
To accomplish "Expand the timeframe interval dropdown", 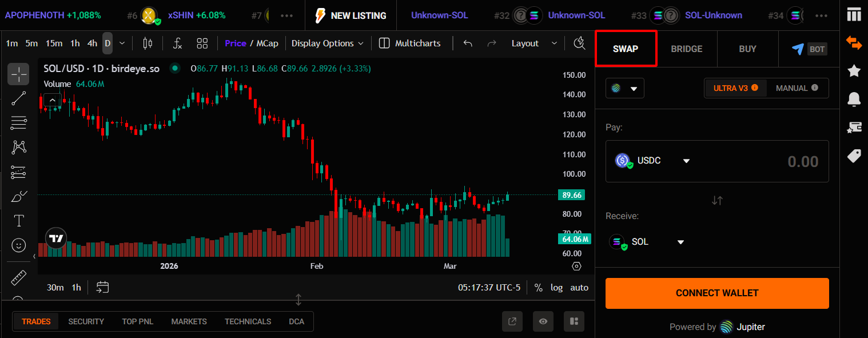I will (122, 43).
